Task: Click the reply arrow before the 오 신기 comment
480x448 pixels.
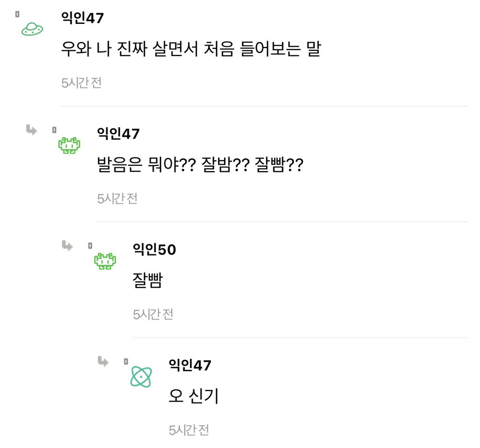Action: [x=103, y=361]
